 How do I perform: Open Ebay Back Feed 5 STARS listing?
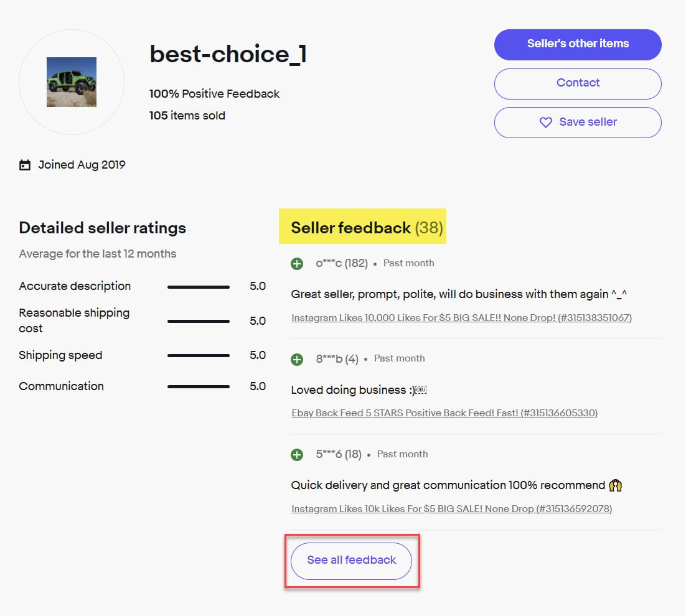(444, 413)
